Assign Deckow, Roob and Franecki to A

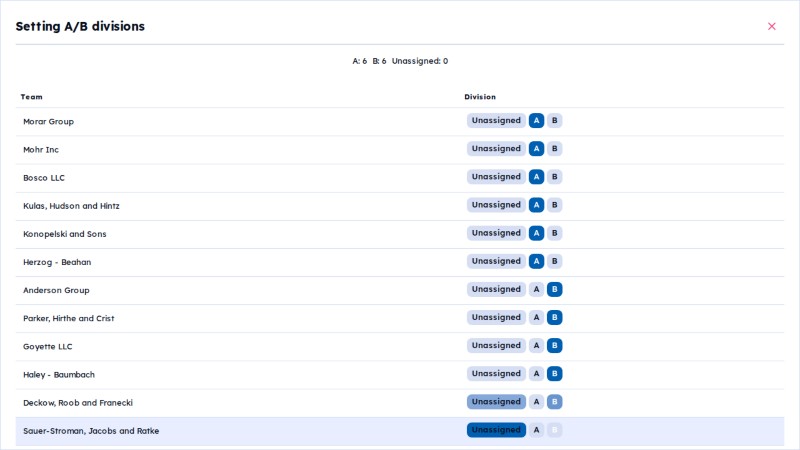[x=536, y=402]
